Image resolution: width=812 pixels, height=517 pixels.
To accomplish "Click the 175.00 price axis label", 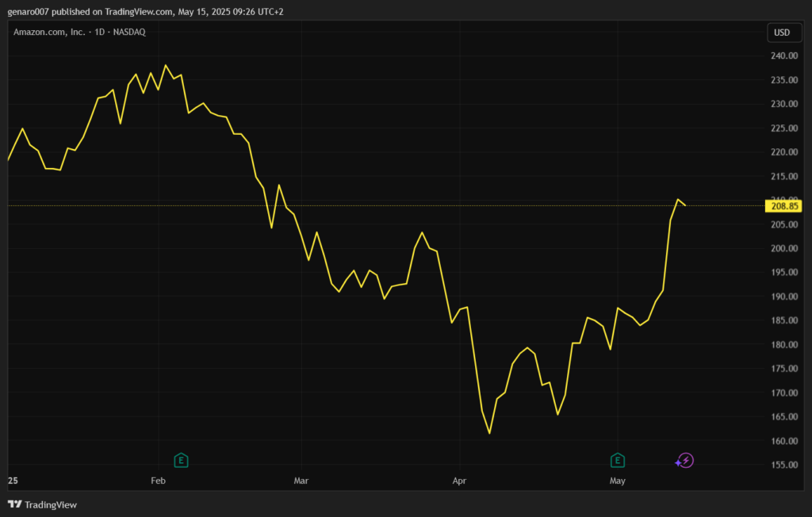I will click(783, 369).
